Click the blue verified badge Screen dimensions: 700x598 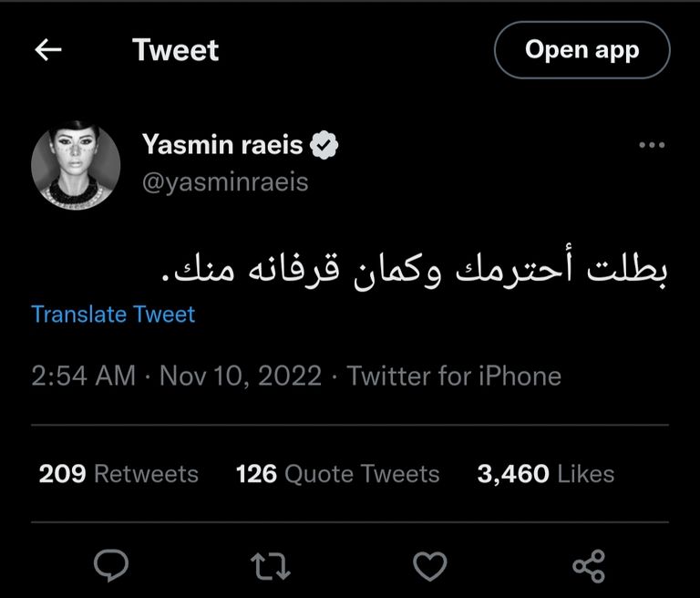[327, 145]
